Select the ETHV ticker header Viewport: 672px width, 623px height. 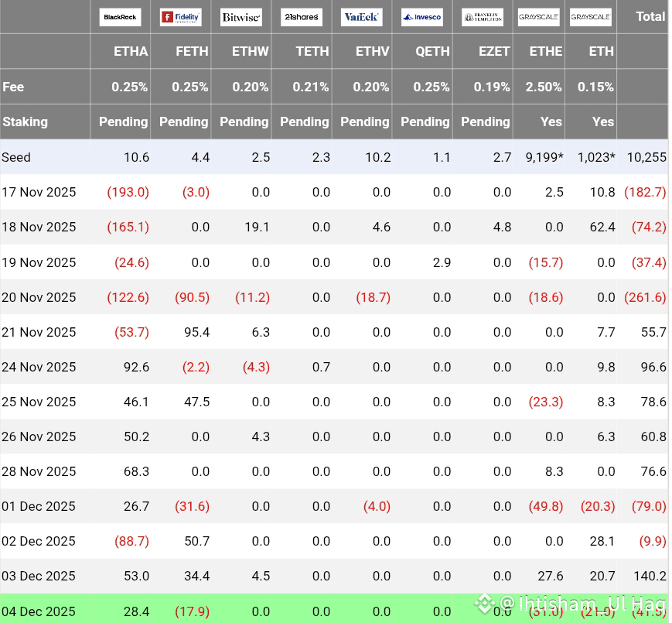pos(373,51)
